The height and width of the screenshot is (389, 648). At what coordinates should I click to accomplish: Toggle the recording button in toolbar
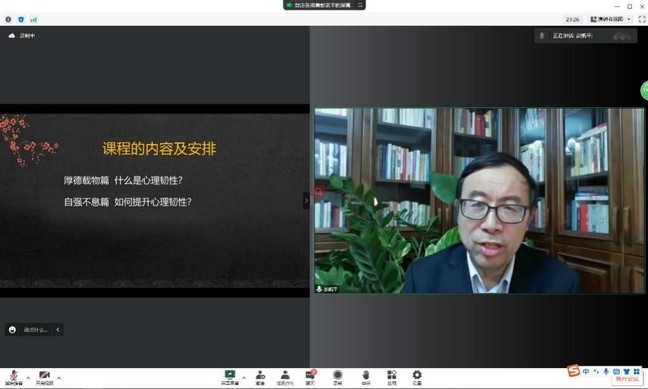tap(338, 377)
